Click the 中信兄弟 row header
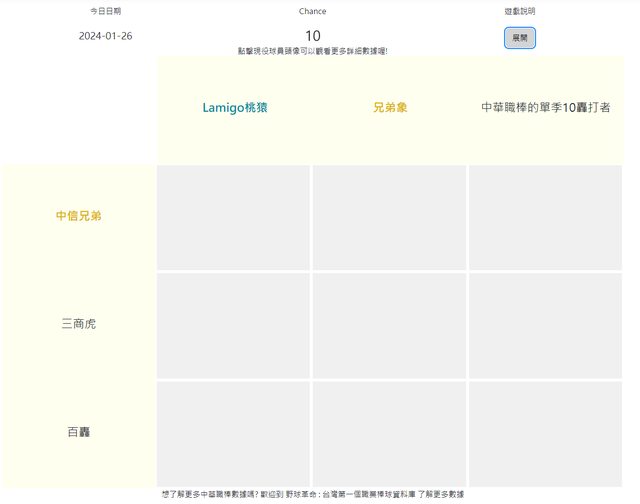Image resolution: width=640 pixels, height=504 pixels. click(78, 216)
